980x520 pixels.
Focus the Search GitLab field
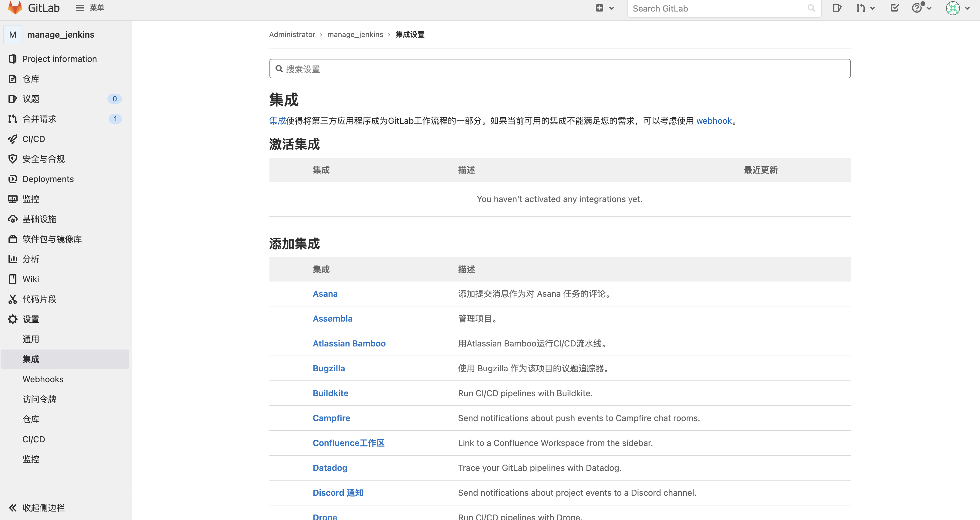coord(724,8)
